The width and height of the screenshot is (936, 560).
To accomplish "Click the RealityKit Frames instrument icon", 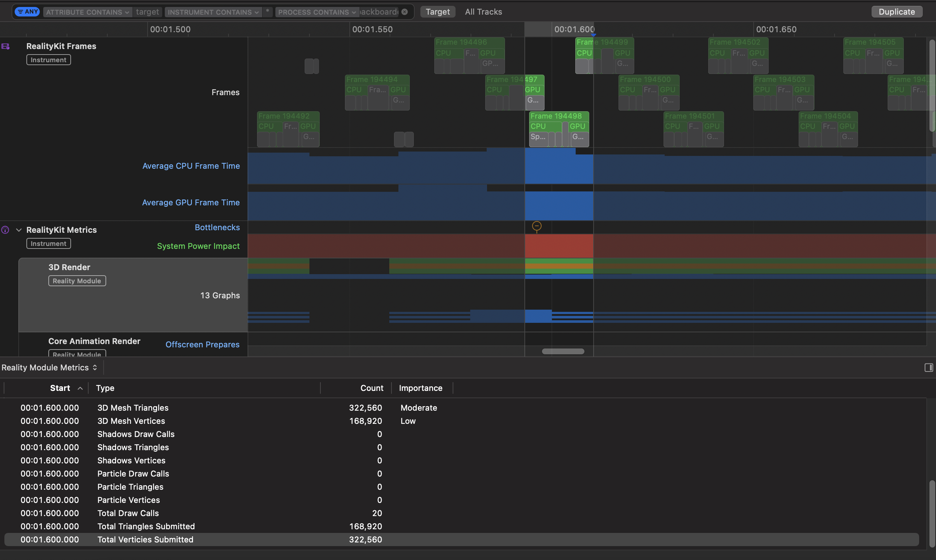I will pos(5,46).
